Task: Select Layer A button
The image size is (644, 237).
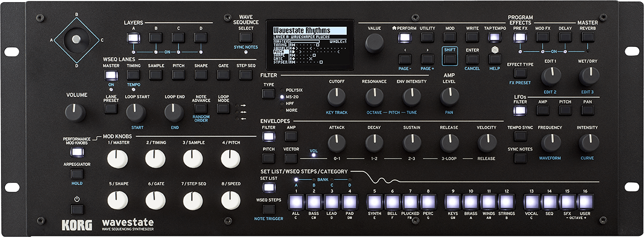Action: pos(133,37)
